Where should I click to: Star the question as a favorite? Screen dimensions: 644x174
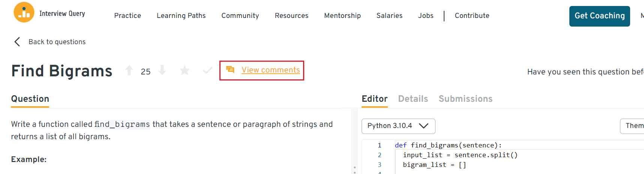coord(185,70)
